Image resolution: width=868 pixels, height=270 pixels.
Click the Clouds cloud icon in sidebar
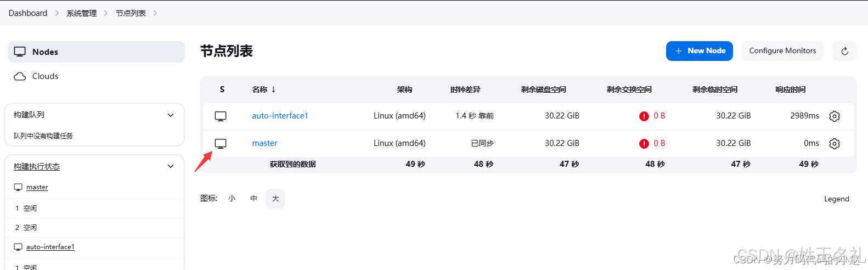(20, 76)
